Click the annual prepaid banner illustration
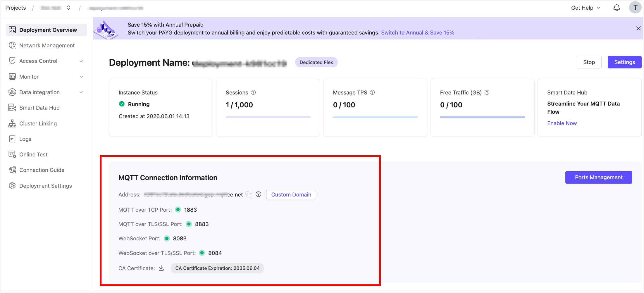Image resolution: width=644 pixels, height=293 pixels. click(x=106, y=30)
